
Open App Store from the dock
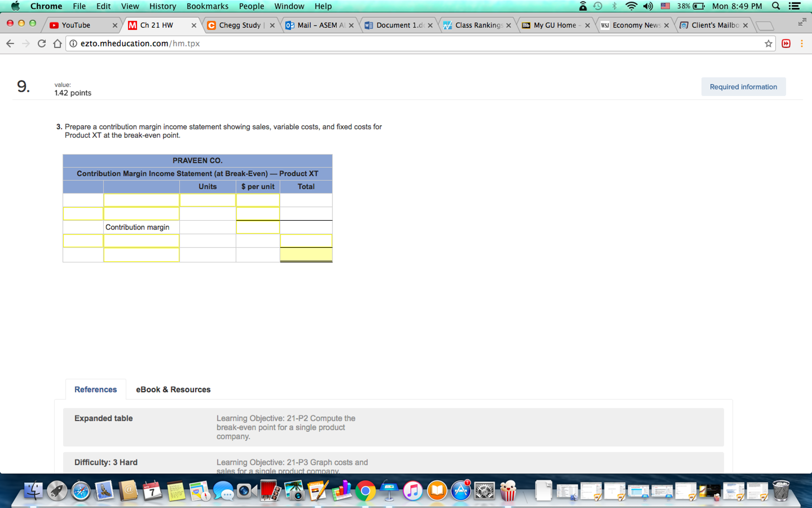[x=460, y=491]
